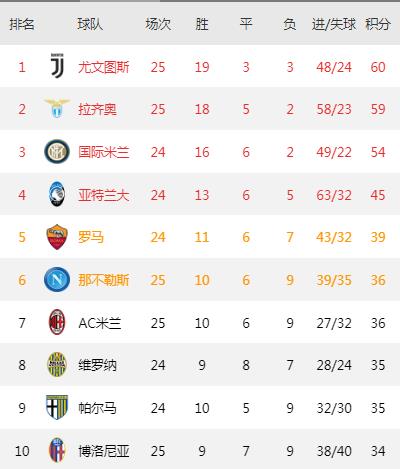Viewport: 400px width, 469px height.
Task: Open the Inter Milan badge
Action: [x=57, y=151]
